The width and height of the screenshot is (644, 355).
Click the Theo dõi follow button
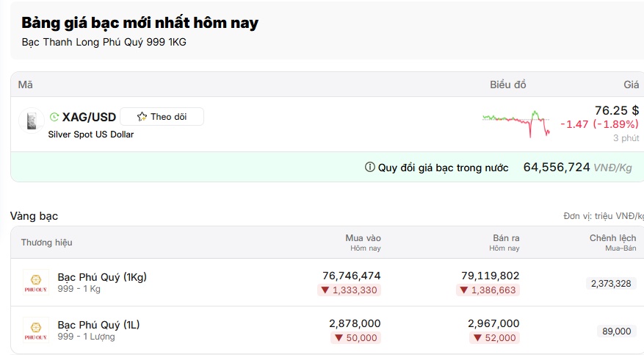(162, 117)
